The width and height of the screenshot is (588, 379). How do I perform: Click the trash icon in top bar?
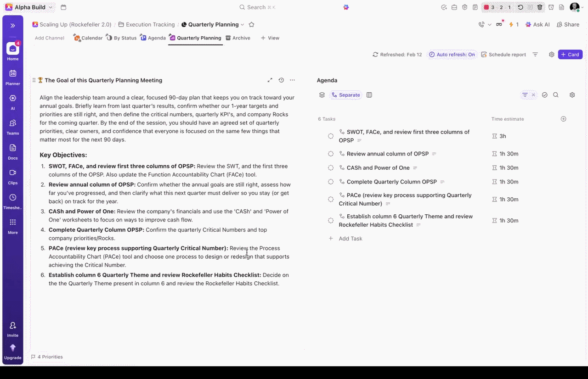[x=540, y=7]
